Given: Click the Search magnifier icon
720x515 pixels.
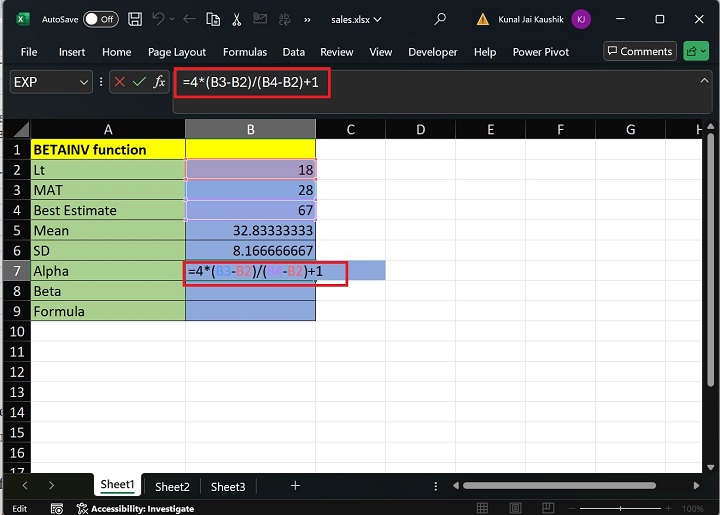Looking at the screenshot, I should (x=440, y=19).
